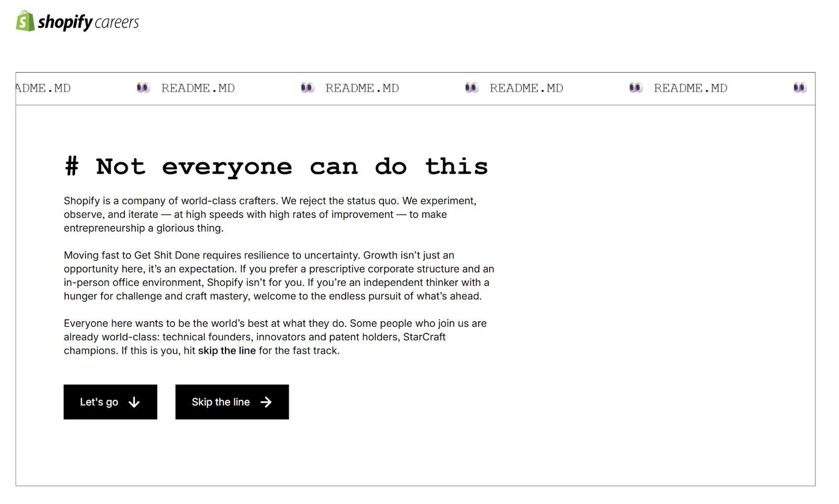Click the Shopify shopping bag logo icon

click(x=25, y=21)
